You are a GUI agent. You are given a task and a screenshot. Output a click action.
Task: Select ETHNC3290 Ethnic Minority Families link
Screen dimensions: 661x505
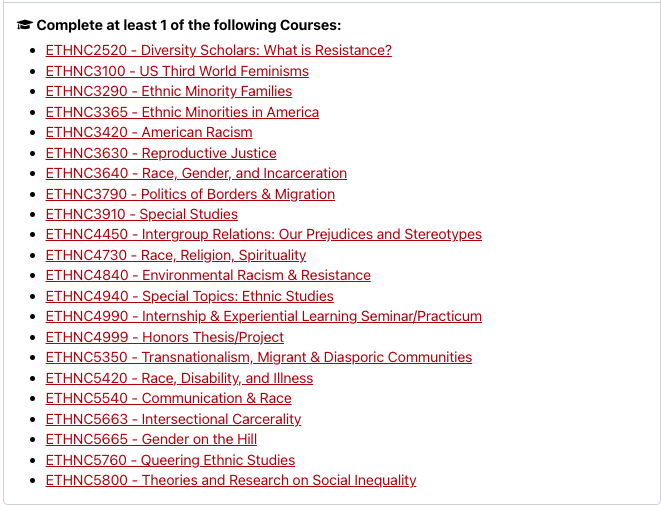point(169,91)
